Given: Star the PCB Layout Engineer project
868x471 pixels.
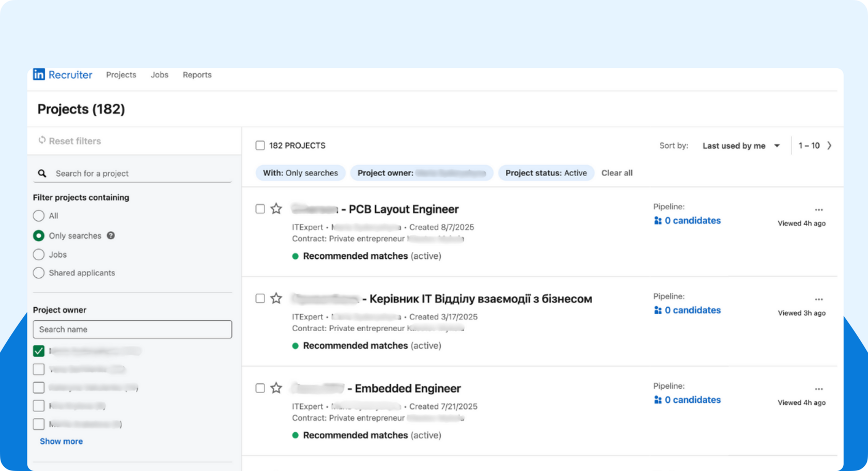Looking at the screenshot, I should [x=276, y=209].
